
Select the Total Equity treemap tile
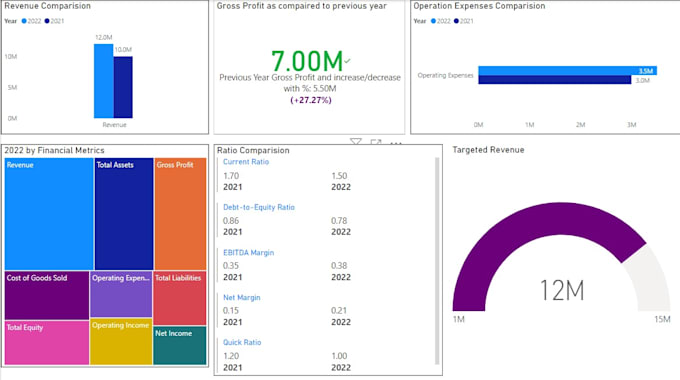47,343
